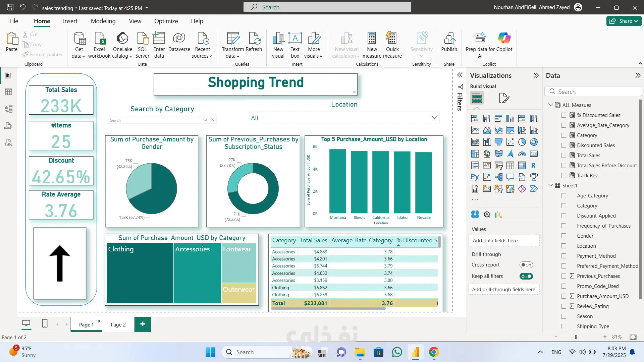
Task: Open the Modeling ribbon tab
Action: coord(103,21)
